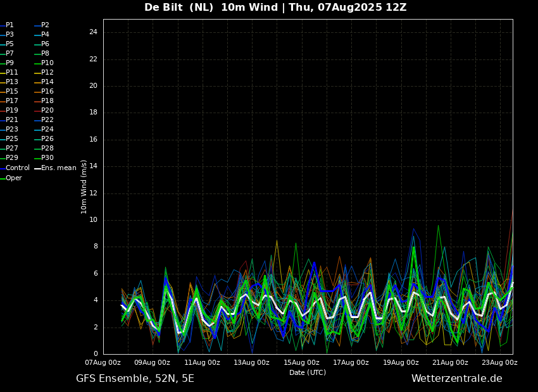Click the 10m Wind (m/s) axis title
Viewport: 538px width, 392px height.
point(84,187)
